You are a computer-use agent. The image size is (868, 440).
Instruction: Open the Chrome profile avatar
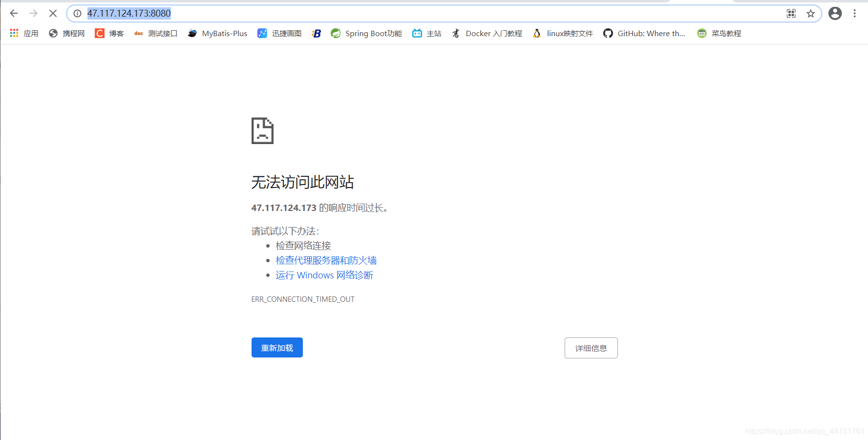pos(835,13)
